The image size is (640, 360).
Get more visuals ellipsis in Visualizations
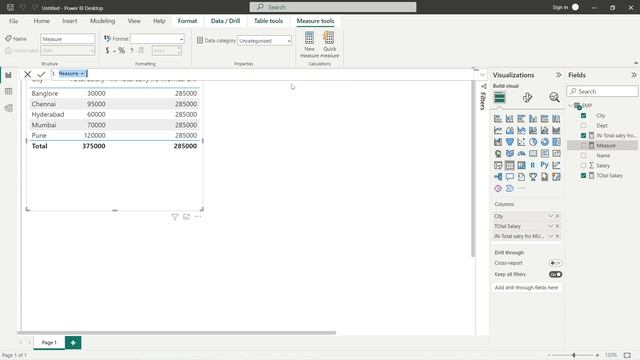pos(521,188)
